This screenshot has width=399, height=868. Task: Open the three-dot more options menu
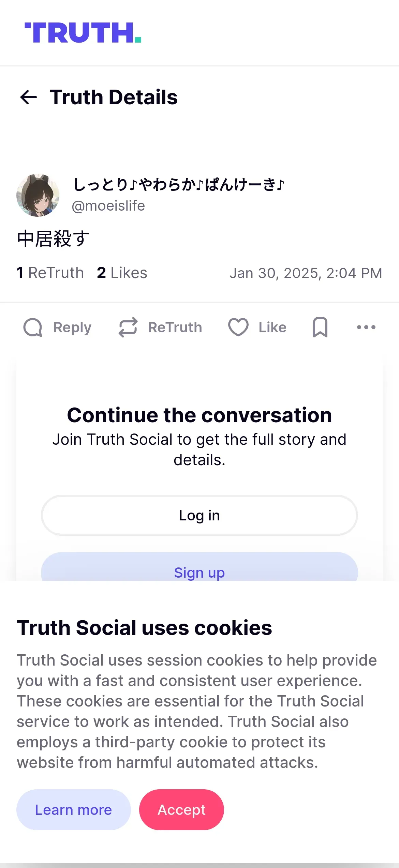(x=366, y=327)
